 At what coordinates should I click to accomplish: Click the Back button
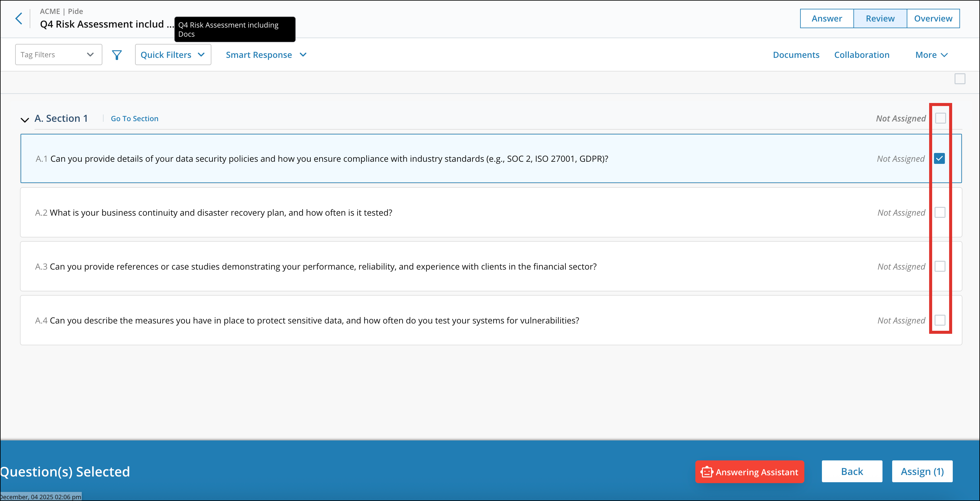(851, 471)
